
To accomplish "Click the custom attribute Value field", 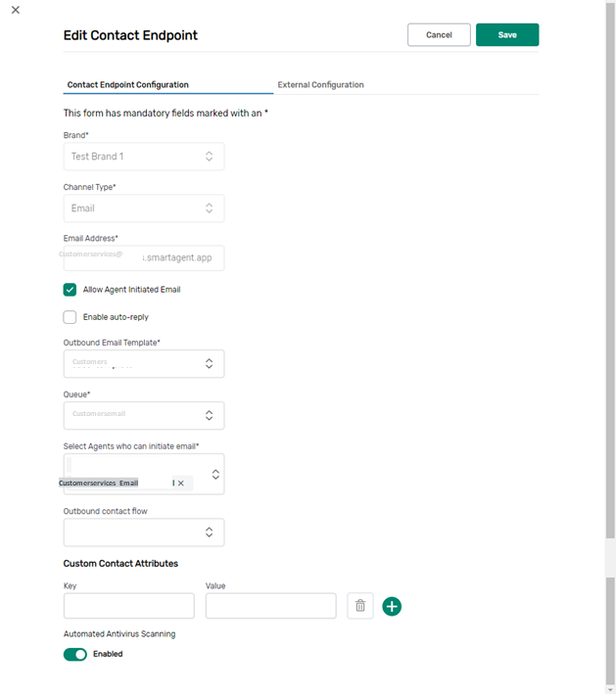I will pyautogui.click(x=270, y=606).
